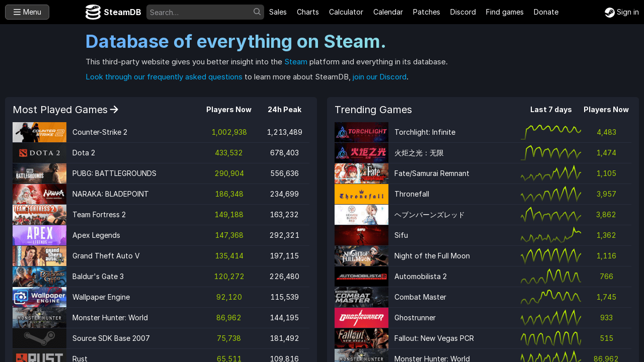Open the hamburger Menu button
The width and height of the screenshot is (644, 362).
pos(27,12)
